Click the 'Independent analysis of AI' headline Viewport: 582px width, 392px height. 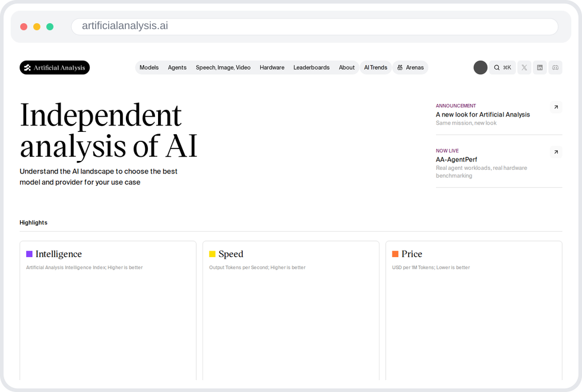pos(108,131)
